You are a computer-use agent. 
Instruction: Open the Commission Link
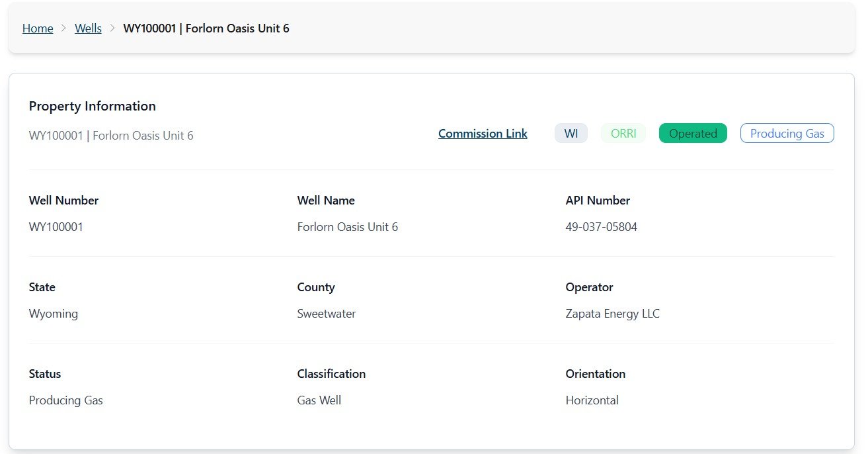483,134
